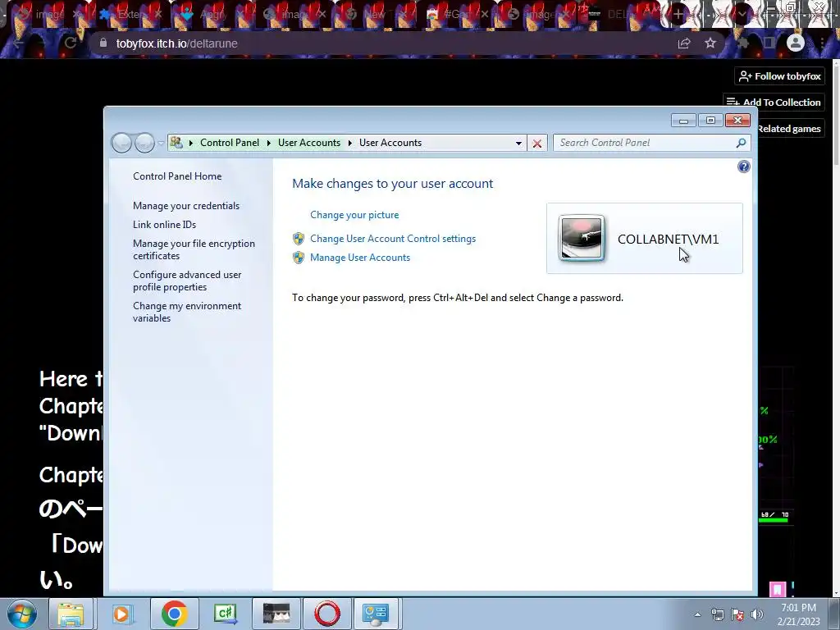The width and height of the screenshot is (840, 630).
Task: Open Change your picture link
Action: pos(354,215)
